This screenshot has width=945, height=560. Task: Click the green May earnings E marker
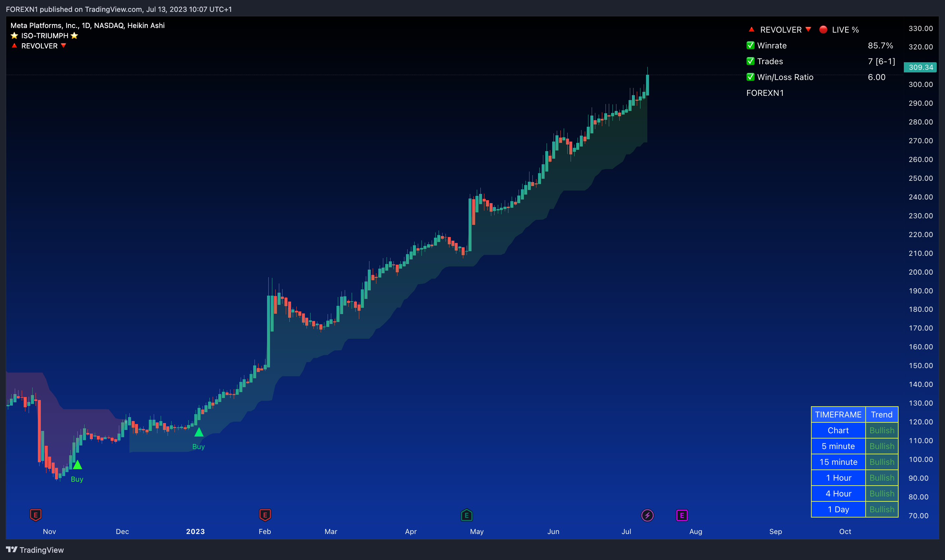pyautogui.click(x=467, y=515)
